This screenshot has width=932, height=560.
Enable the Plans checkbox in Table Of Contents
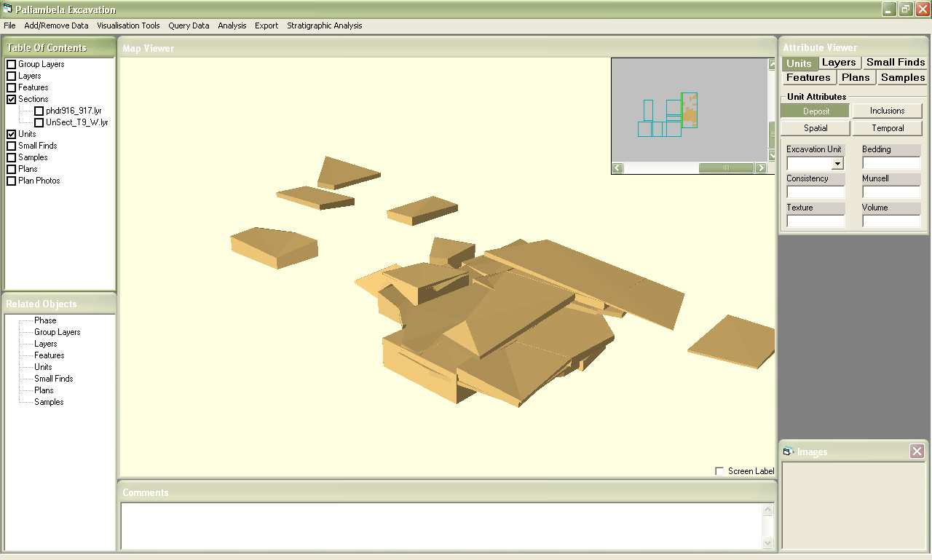pyautogui.click(x=12, y=169)
